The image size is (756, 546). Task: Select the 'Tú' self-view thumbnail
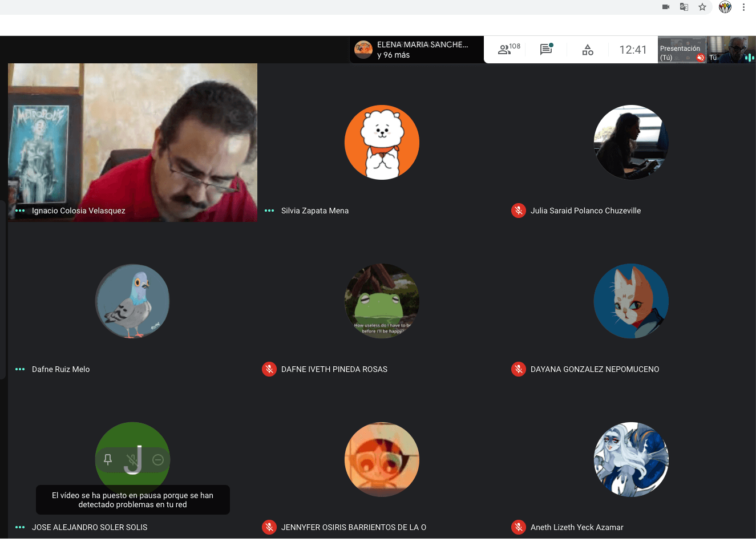pos(727,50)
